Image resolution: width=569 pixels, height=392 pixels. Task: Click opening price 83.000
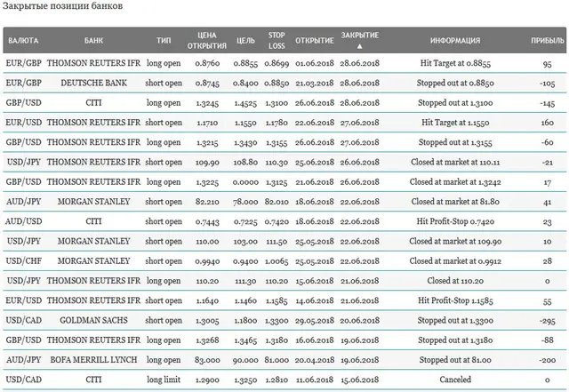(x=207, y=360)
